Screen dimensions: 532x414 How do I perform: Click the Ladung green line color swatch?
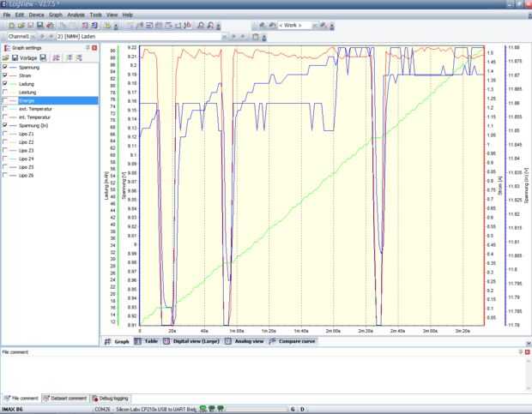pyautogui.click(x=13, y=84)
